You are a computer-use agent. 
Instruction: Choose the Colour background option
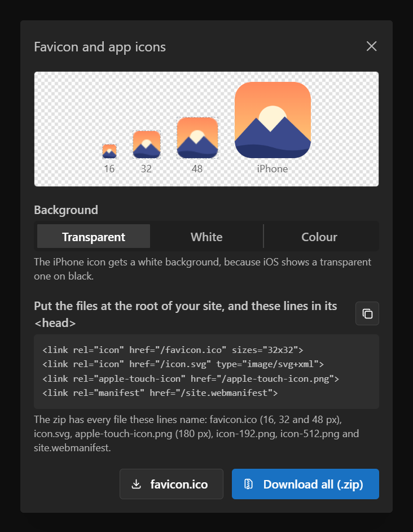[x=319, y=237]
